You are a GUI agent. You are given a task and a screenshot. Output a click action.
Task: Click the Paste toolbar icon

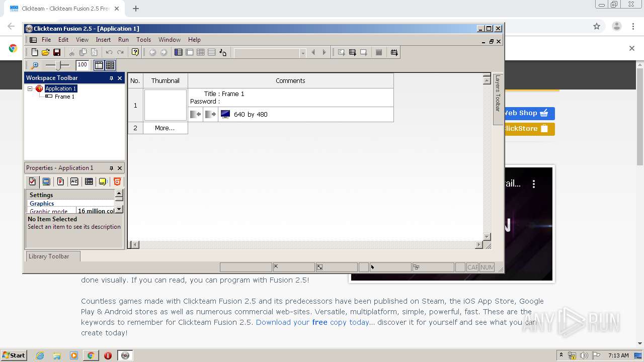[x=94, y=52]
